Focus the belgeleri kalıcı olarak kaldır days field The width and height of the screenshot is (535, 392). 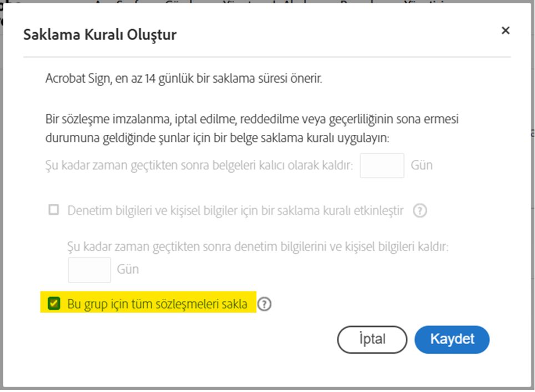382,165
